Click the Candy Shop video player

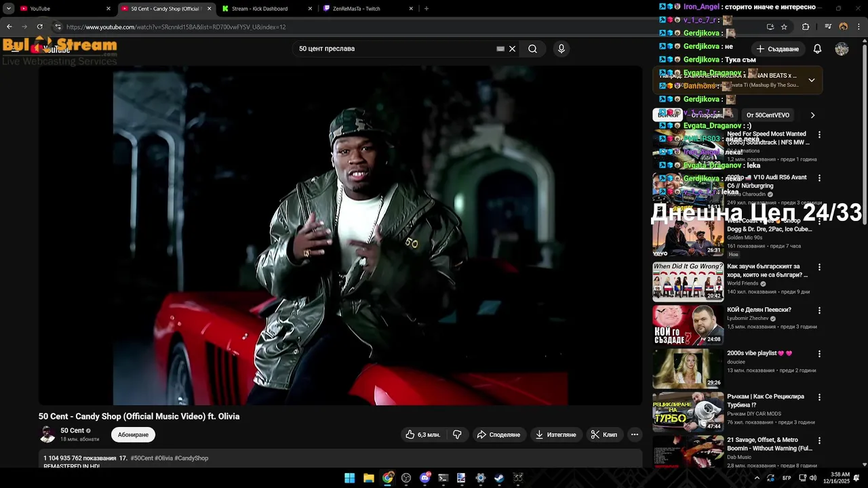pos(340,236)
